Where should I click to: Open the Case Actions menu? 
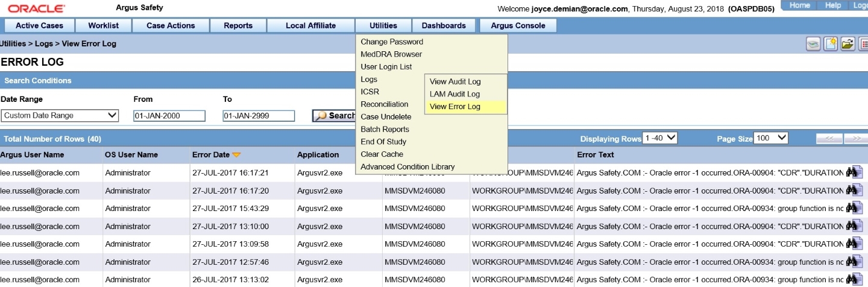pos(171,26)
